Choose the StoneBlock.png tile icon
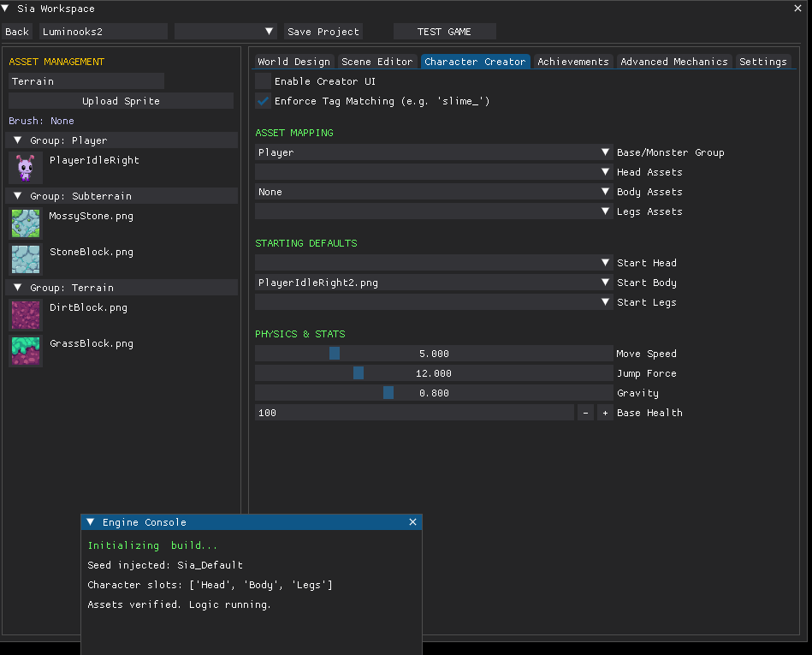This screenshot has width=812, height=655. click(26, 259)
